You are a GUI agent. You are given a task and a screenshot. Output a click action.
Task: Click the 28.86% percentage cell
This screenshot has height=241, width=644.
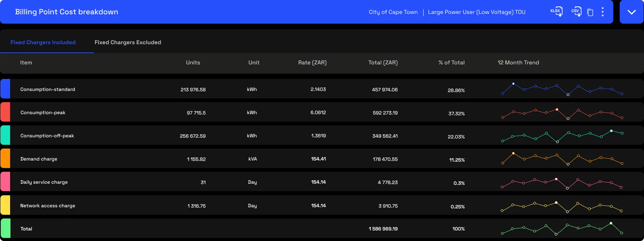click(456, 91)
